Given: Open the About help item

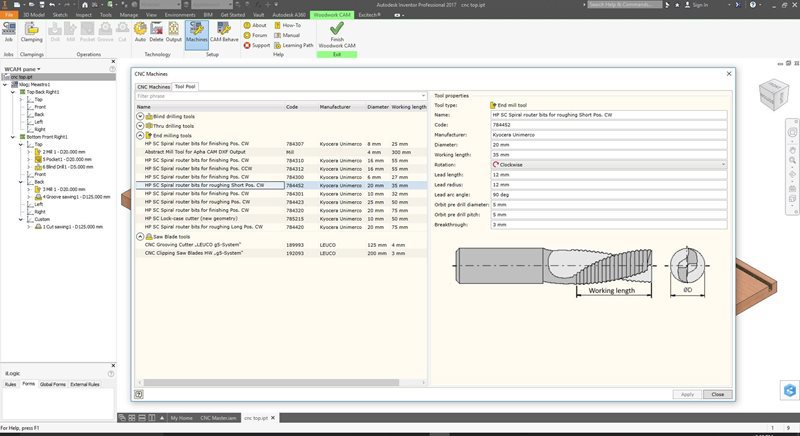Looking at the screenshot, I should pyautogui.click(x=255, y=25).
